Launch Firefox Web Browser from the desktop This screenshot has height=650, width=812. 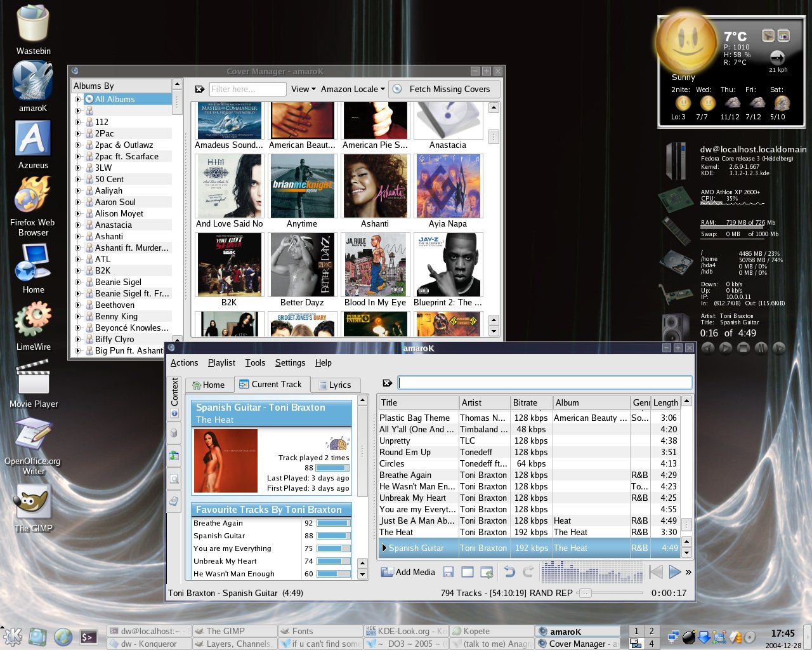[33, 206]
